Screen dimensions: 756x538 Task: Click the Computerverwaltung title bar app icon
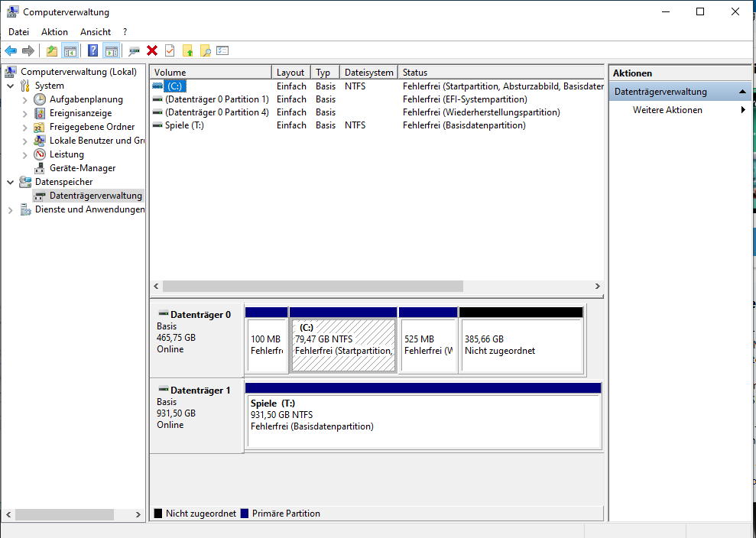12,11
